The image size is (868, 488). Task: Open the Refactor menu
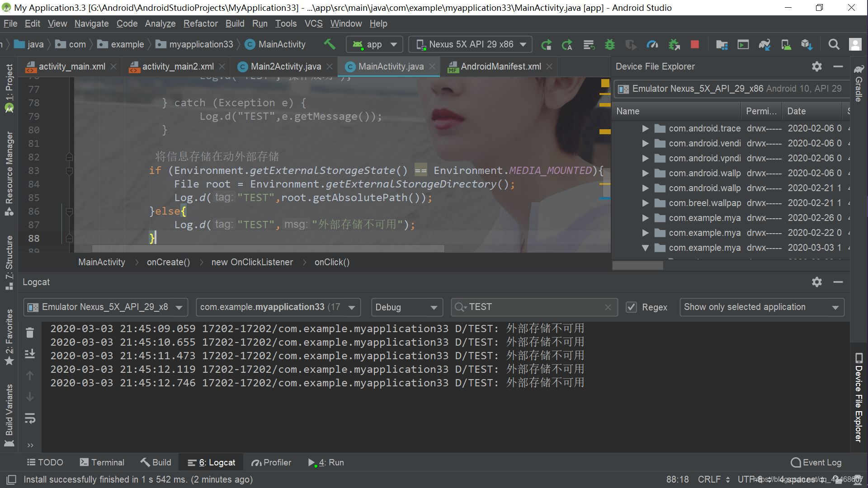(200, 23)
